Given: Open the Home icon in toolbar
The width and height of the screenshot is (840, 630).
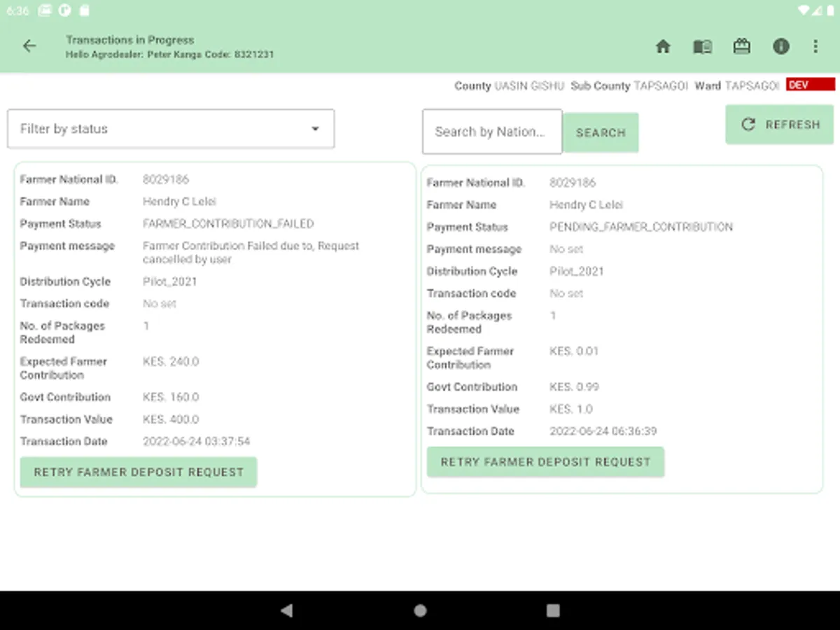Looking at the screenshot, I should coord(663,46).
